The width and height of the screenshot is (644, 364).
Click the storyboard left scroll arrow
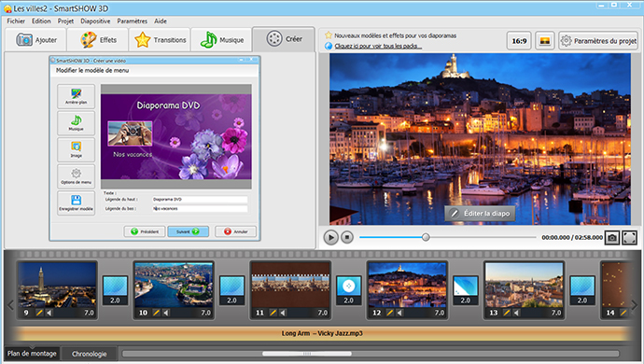tap(10, 305)
